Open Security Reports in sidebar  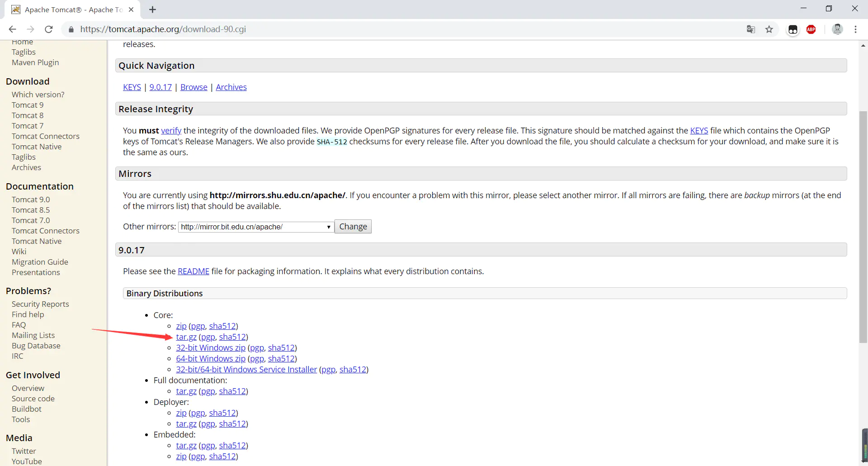(40, 304)
